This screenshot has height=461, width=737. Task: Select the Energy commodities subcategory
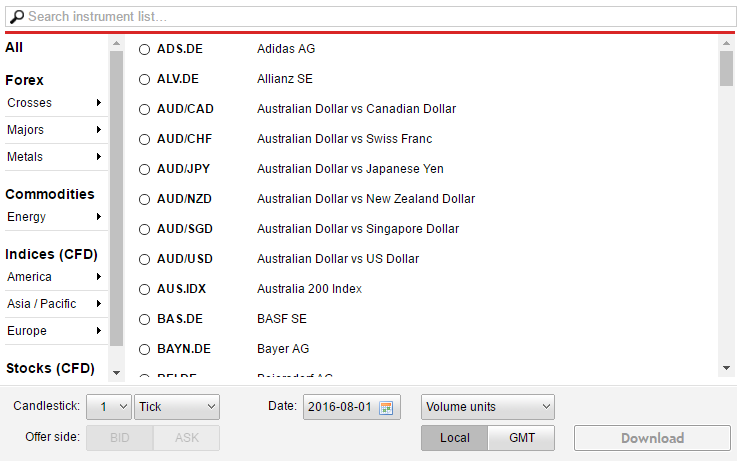click(27, 217)
